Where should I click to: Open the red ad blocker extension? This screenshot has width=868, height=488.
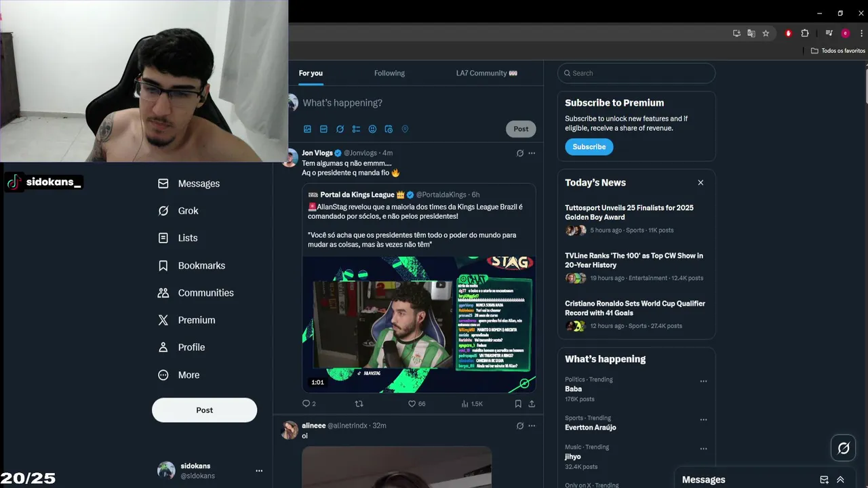point(788,33)
